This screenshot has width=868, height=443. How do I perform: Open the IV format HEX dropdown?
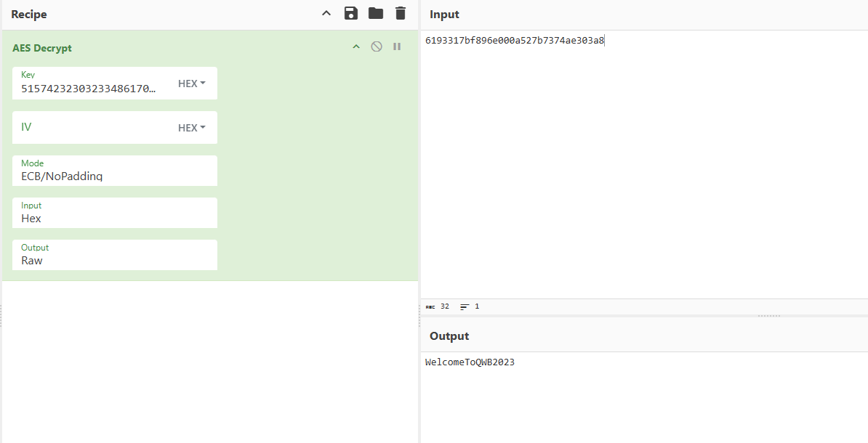[x=192, y=128]
